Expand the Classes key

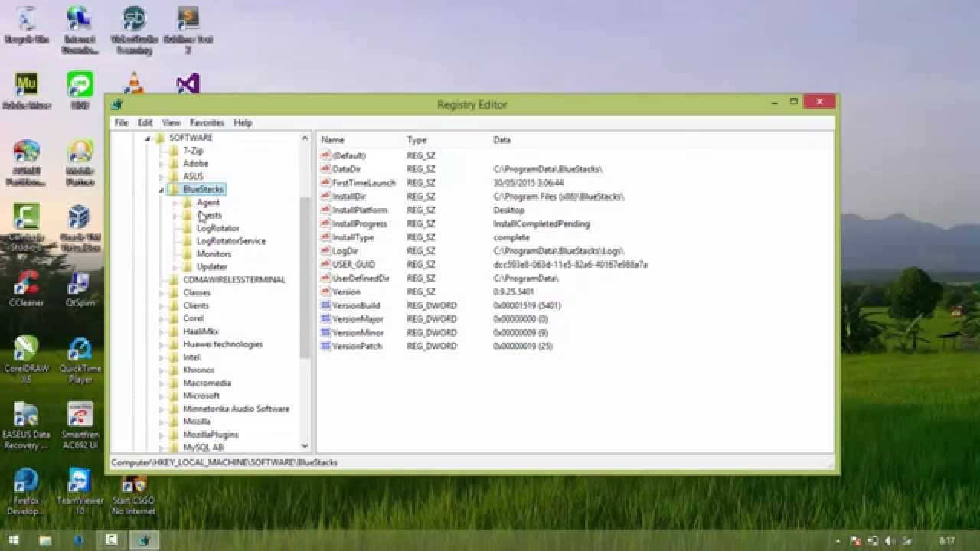(161, 293)
